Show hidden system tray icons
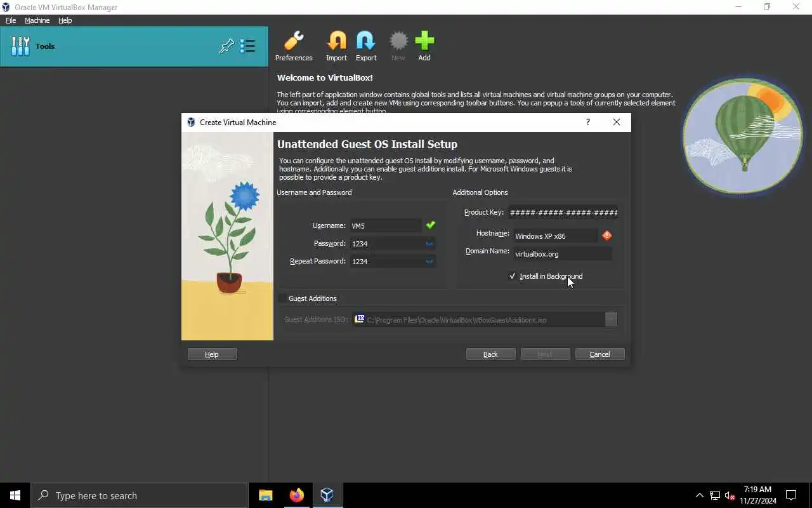This screenshot has width=812, height=508. 699,495
